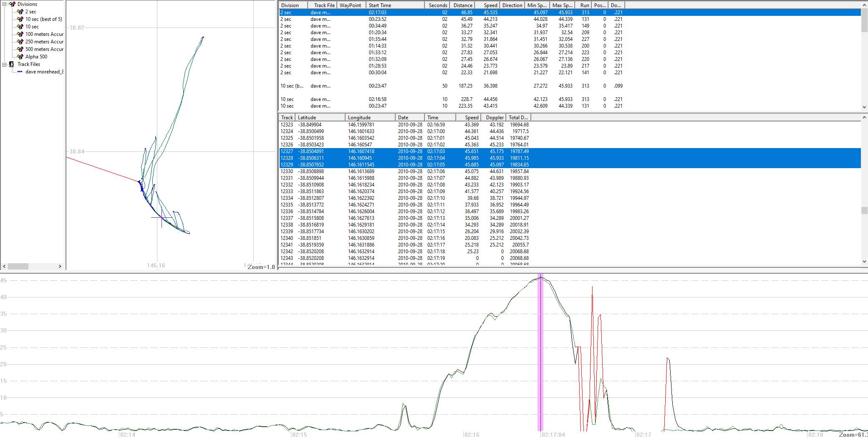Click the dave morehead track file icon
The height and width of the screenshot is (438, 868).
click(x=20, y=72)
